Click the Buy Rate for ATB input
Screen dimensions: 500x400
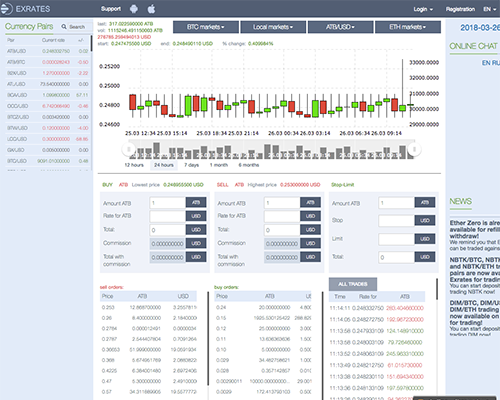(x=167, y=216)
